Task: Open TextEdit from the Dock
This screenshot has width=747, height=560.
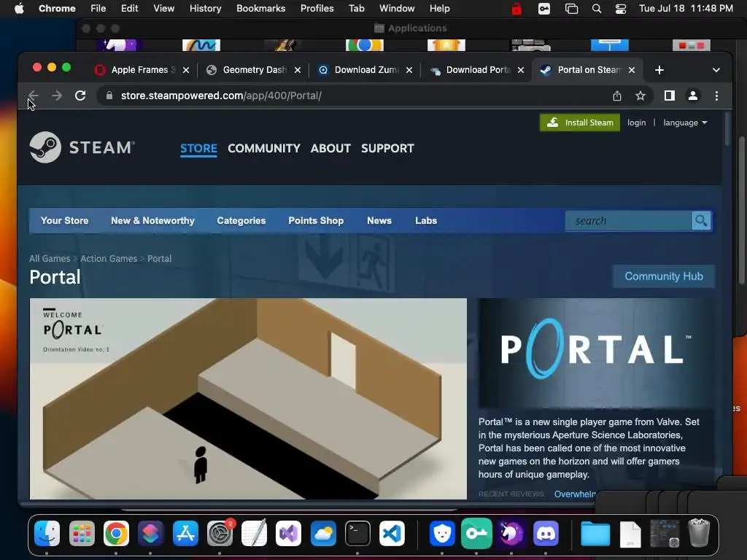Action: coord(254,532)
